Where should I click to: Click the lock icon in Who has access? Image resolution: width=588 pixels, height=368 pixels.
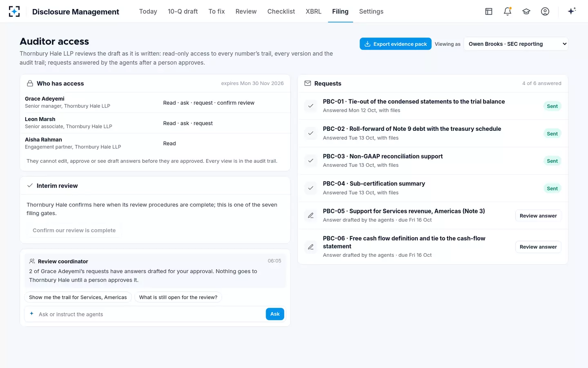(30, 83)
